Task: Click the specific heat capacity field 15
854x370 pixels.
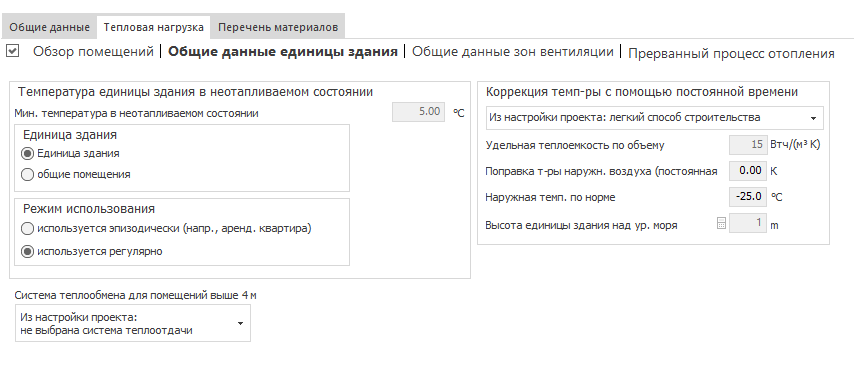Action: point(748,145)
